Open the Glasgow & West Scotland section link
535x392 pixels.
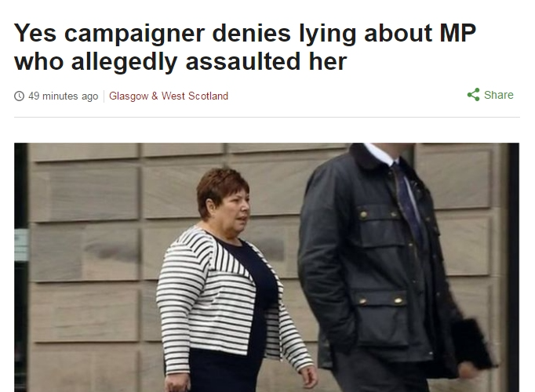[x=169, y=96]
